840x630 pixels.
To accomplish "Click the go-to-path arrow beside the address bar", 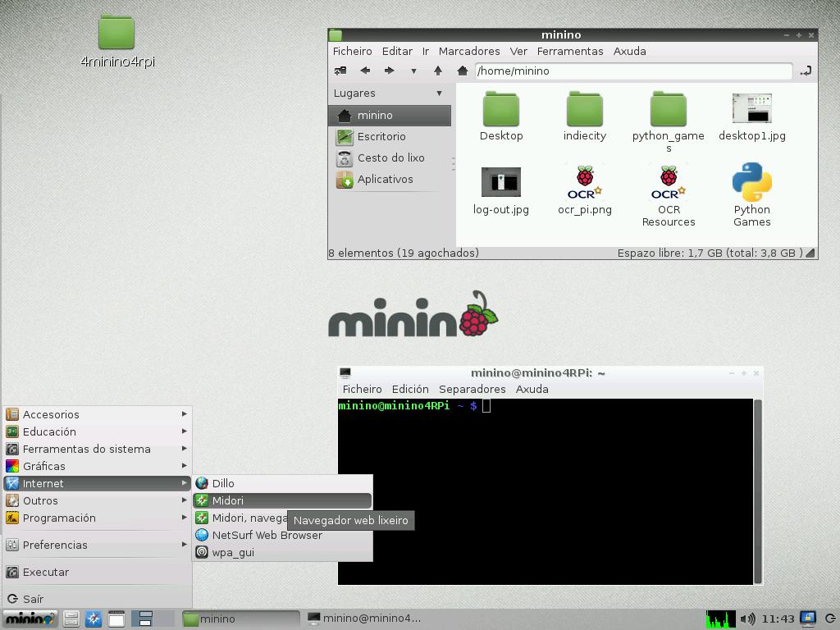I will click(x=806, y=71).
